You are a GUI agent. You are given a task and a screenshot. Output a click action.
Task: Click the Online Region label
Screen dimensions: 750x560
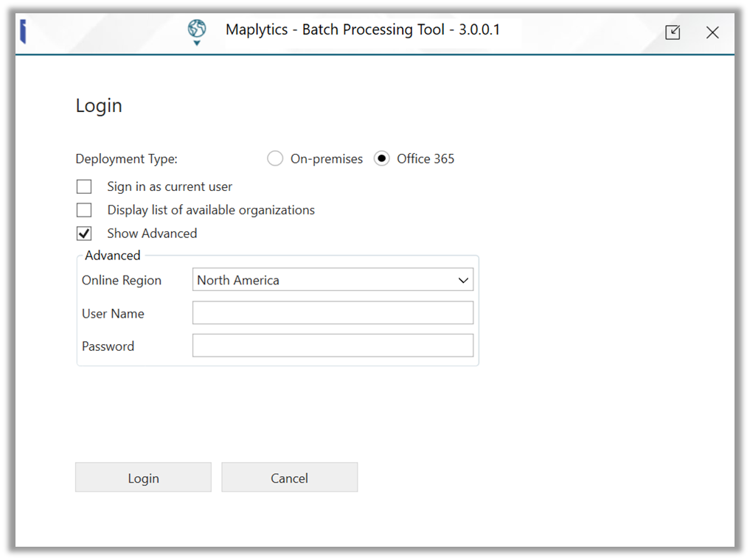point(122,281)
